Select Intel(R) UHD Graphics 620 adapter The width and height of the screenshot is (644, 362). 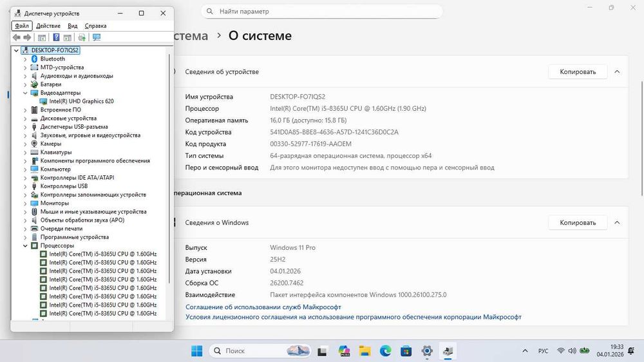(x=81, y=101)
